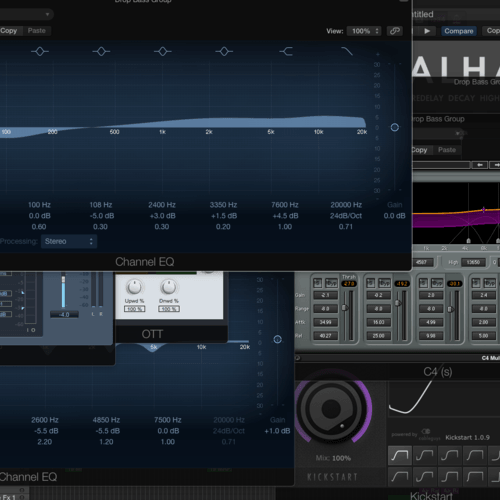
Task: Select second Kickstart curve shape in bottom row
Action: tap(425, 477)
